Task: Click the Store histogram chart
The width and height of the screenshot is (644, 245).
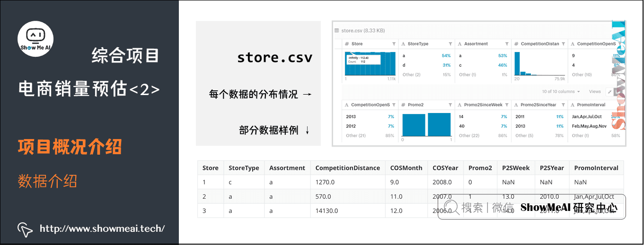Action: click(370, 63)
